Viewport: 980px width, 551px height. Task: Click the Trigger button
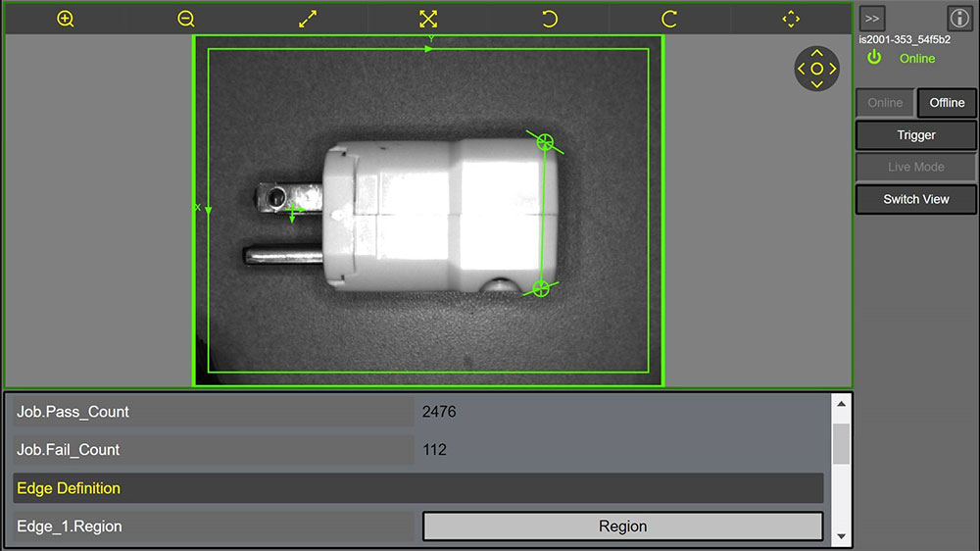[915, 135]
